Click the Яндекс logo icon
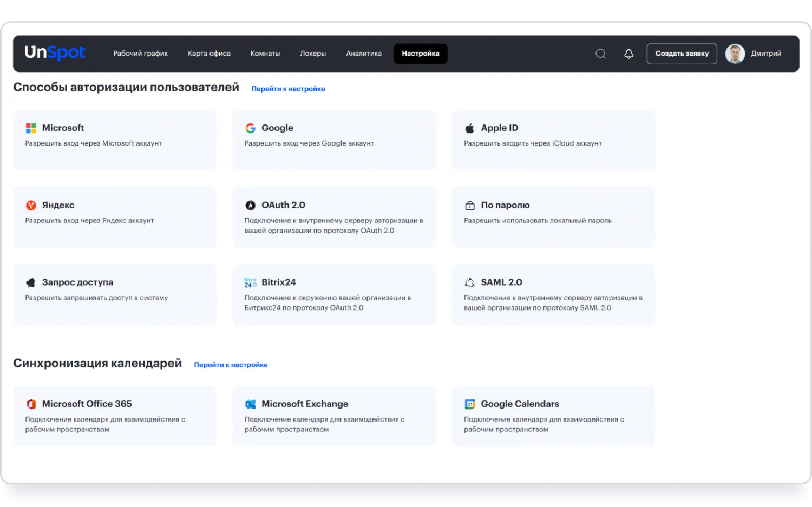Image resolution: width=812 pixels, height=507 pixels. pyautogui.click(x=31, y=205)
